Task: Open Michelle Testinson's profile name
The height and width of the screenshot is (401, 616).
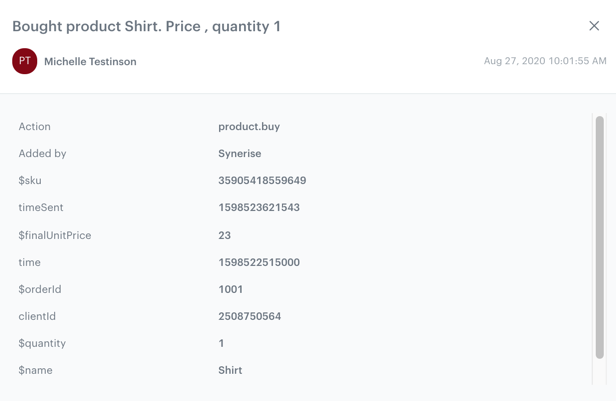Action: (90, 62)
